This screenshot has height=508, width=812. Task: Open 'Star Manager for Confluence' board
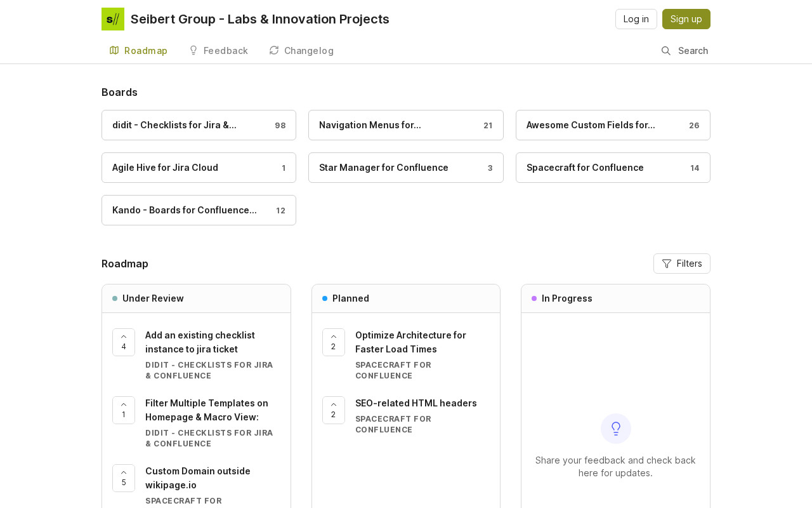(406, 168)
